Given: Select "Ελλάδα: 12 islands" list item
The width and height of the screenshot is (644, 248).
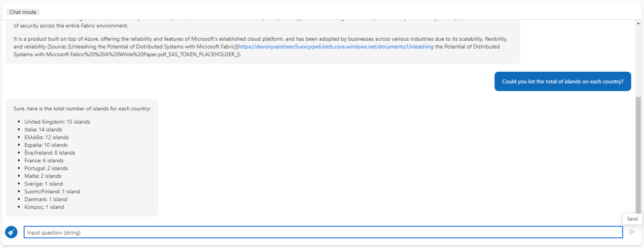Looking at the screenshot, I should [x=46, y=137].
